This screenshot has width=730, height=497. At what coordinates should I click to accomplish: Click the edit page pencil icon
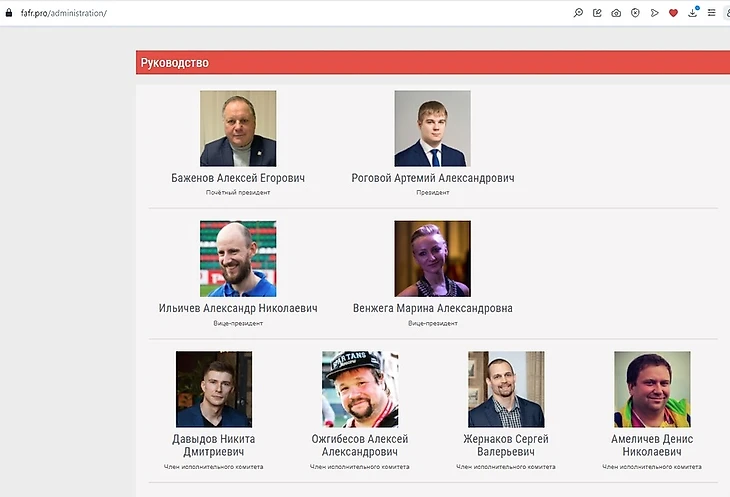(597, 13)
